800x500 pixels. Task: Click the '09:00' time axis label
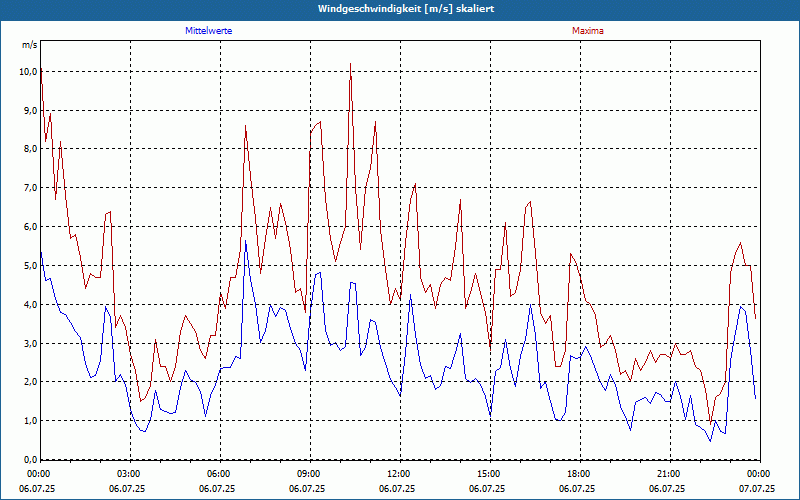click(308, 474)
